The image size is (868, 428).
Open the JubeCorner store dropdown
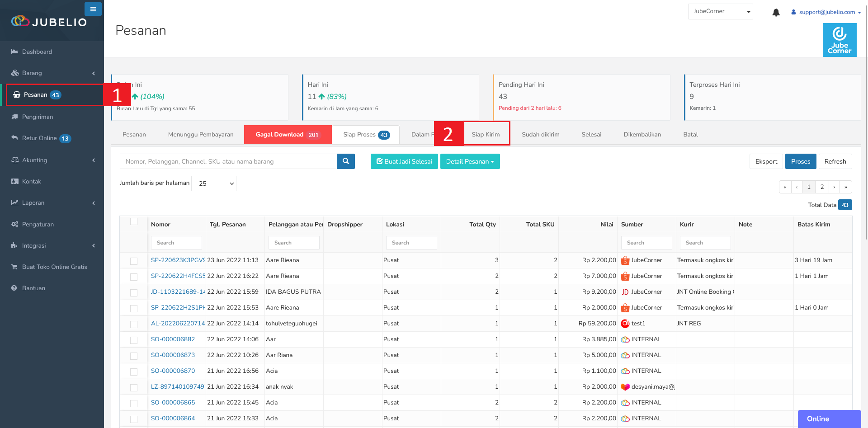click(x=721, y=11)
